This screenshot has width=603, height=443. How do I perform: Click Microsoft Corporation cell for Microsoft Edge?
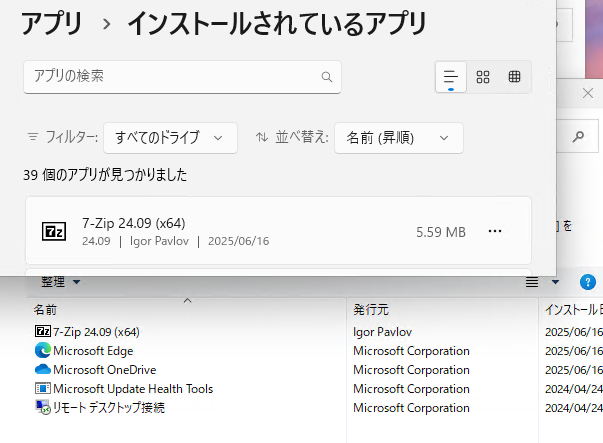(x=411, y=350)
